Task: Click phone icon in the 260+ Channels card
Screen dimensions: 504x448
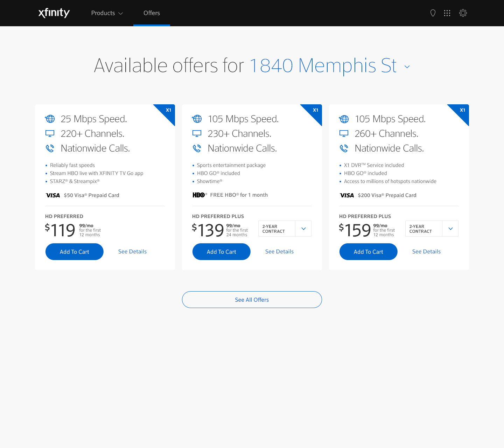Action: pos(344,148)
